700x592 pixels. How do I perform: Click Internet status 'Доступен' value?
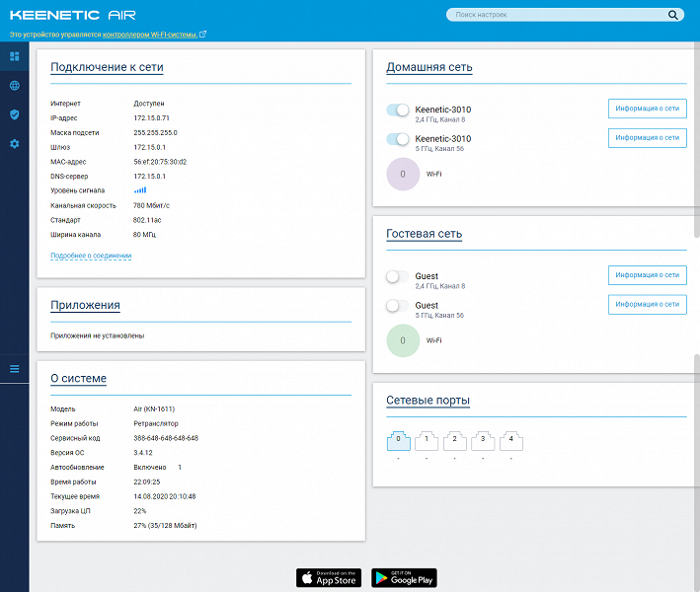(149, 103)
